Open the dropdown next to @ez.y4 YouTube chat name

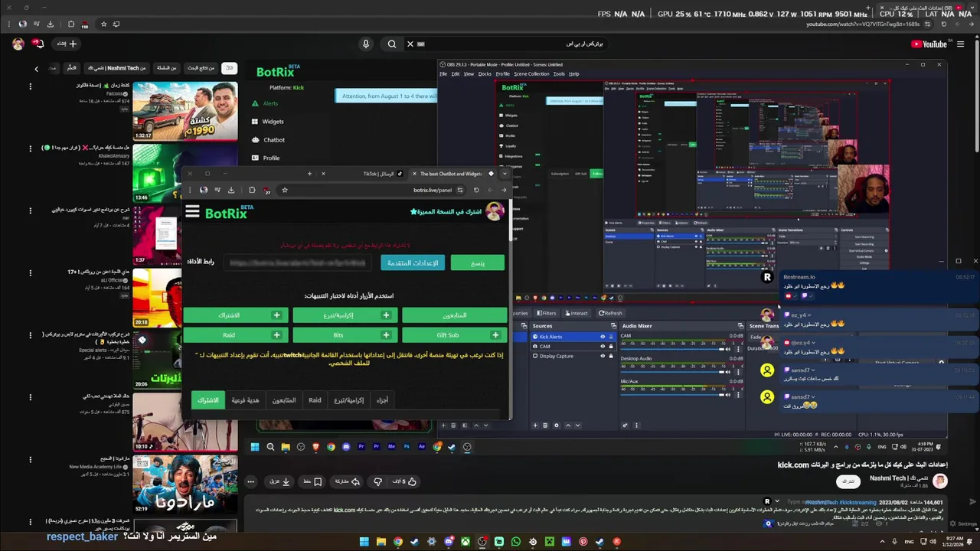(x=814, y=343)
